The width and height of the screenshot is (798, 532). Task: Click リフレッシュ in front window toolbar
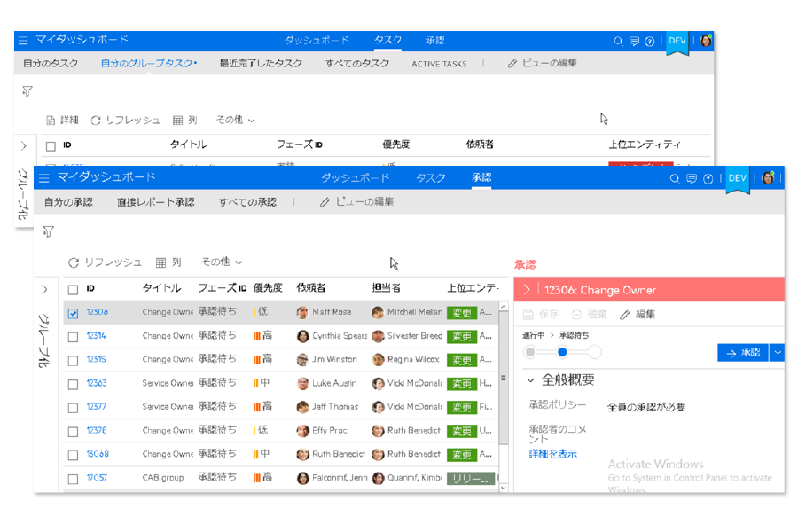(105, 262)
